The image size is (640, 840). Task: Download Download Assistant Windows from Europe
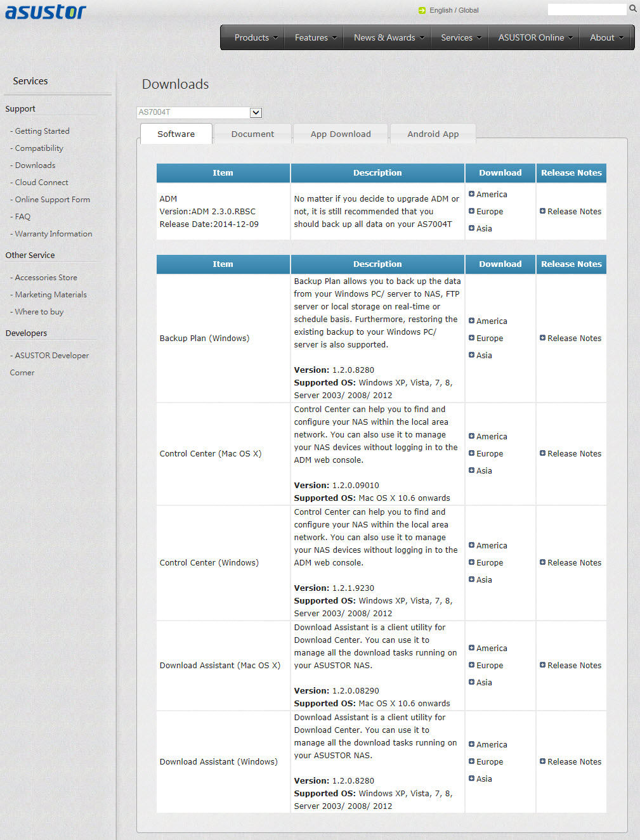490,761
